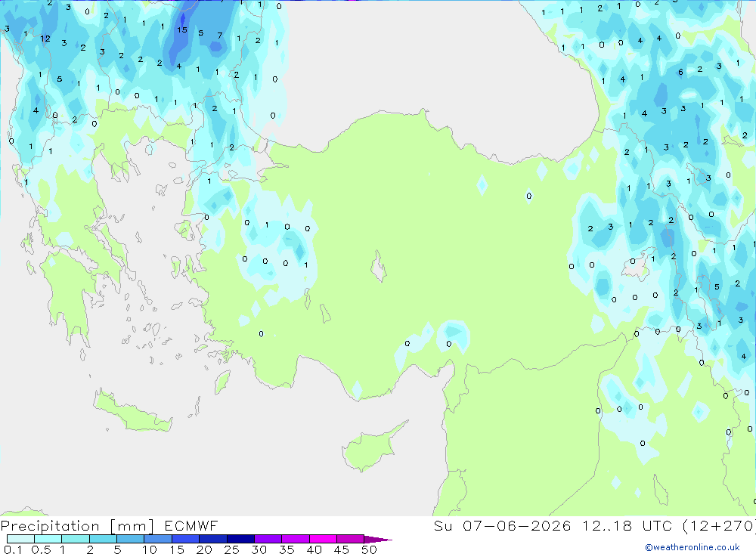
Task: Pick the 35–40 mm legend color swatch
Action: (296, 539)
